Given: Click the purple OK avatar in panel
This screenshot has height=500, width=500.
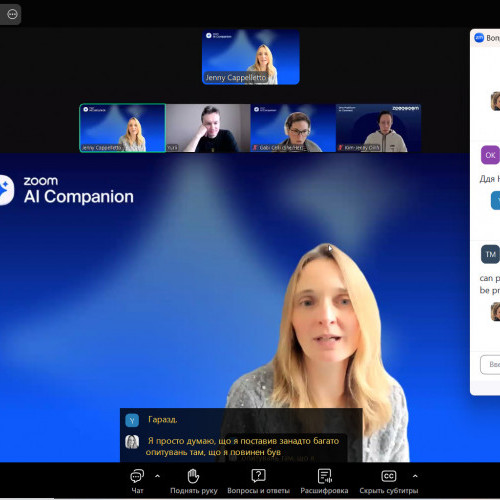Looking at the screenshot, I should (x=490, y=155).
